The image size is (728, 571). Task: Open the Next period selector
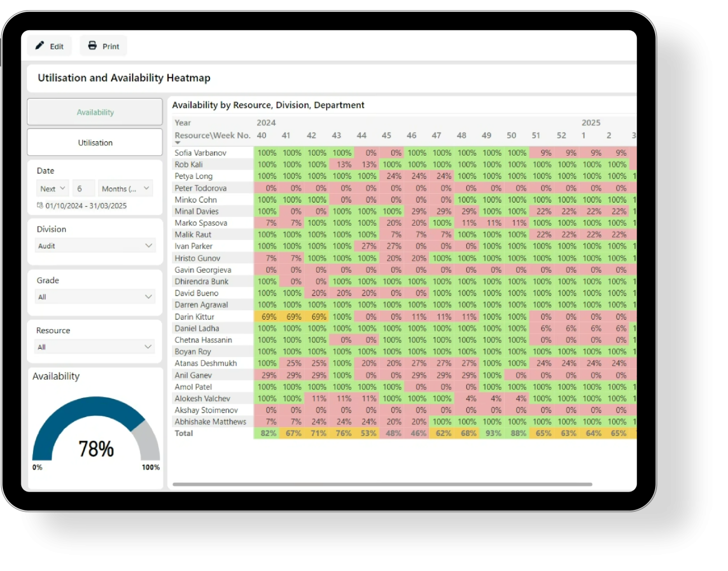(x=52, y=188)
